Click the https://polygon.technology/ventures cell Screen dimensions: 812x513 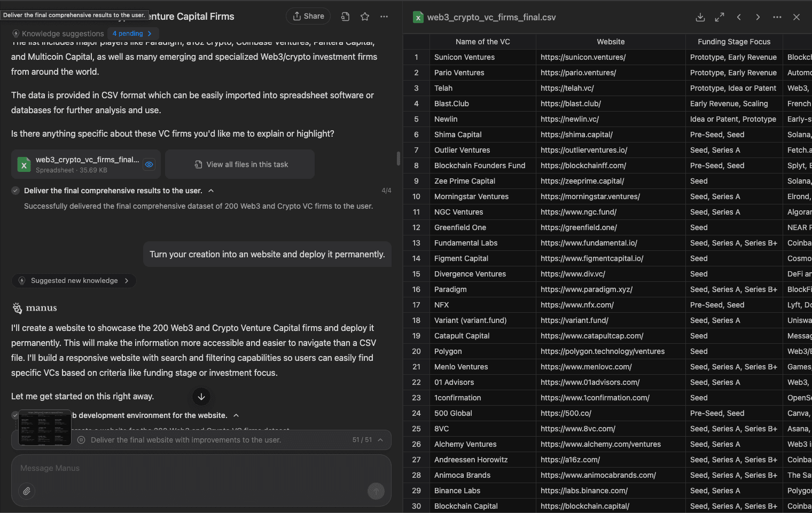[x=611, y=351]
